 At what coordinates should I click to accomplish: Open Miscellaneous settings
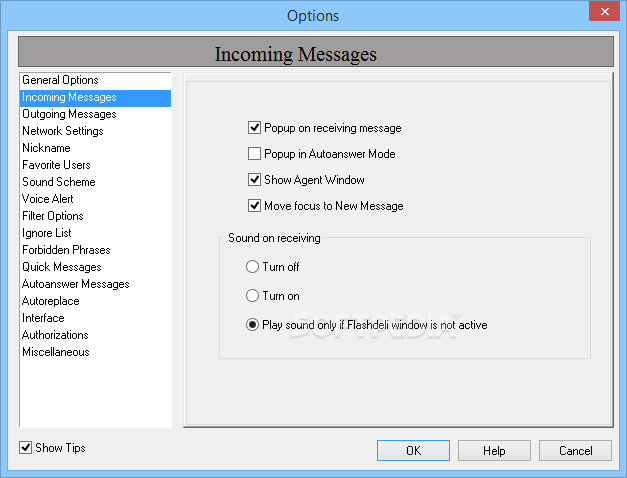(x=95, y=352)
